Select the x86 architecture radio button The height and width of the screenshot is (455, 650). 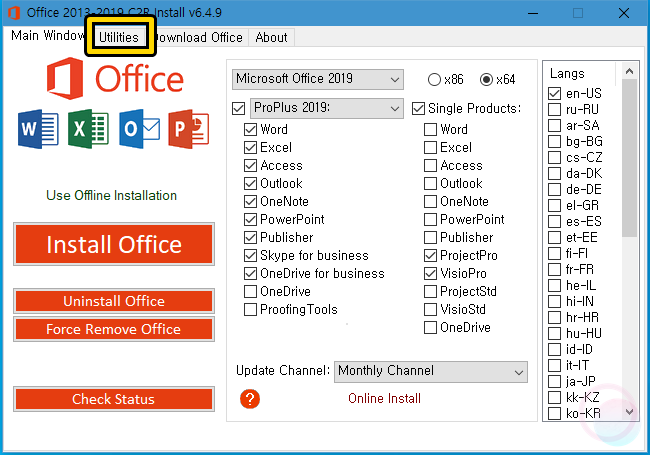(434, 79)
